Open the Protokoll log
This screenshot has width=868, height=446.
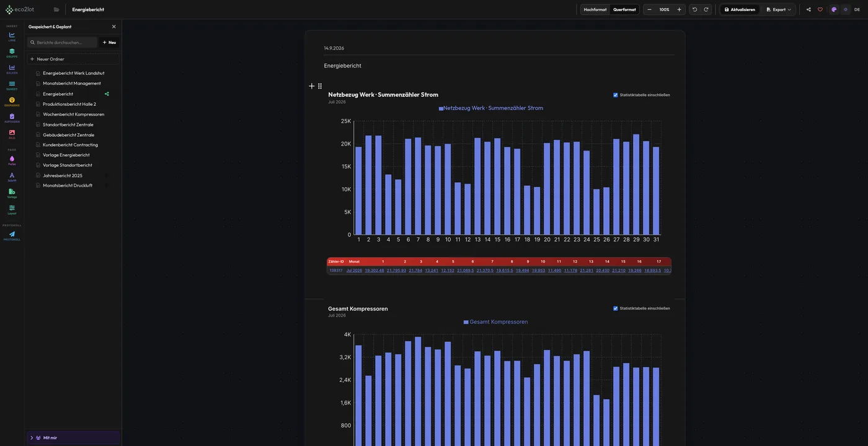coord(12,236)
